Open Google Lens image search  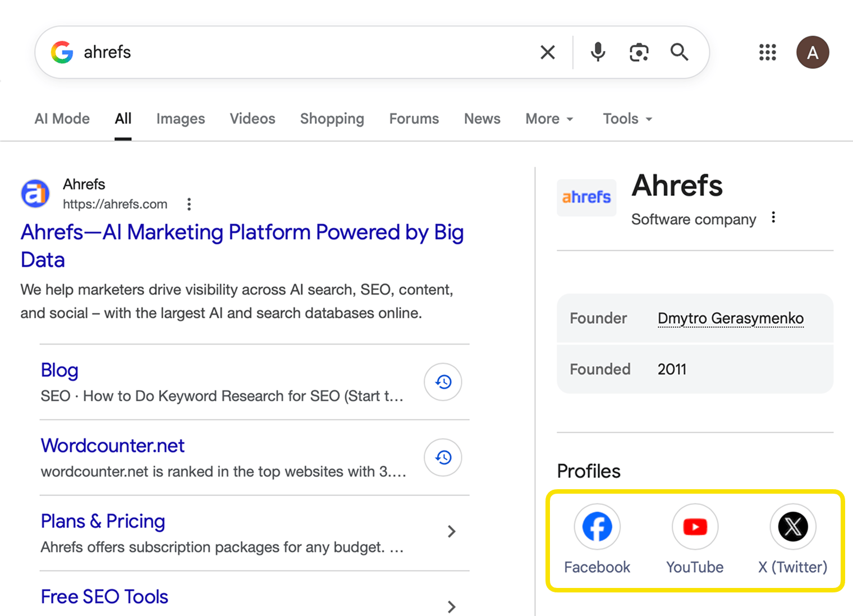coord(639,52)
